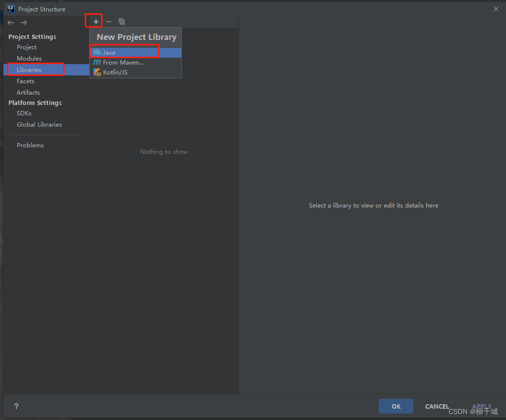Open the Facets section

tap(26, 81)
